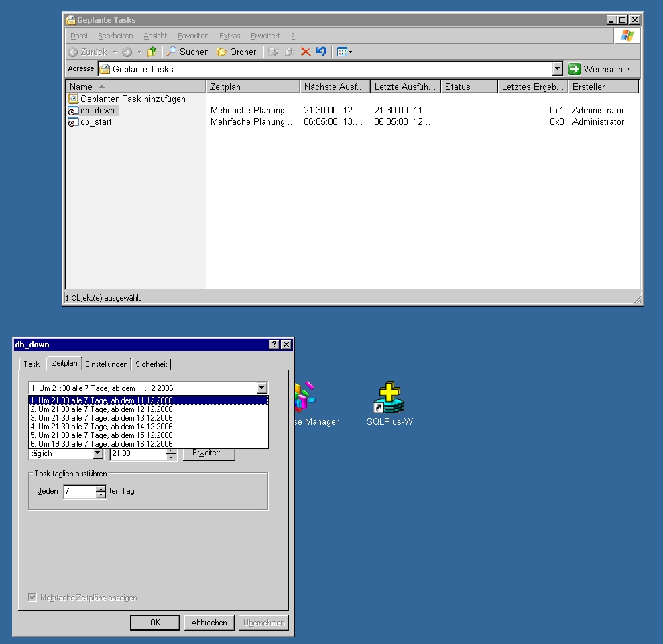Open the Erweitert menu
Viewport: 663px width, 644px height.
(x=265, y=36)
